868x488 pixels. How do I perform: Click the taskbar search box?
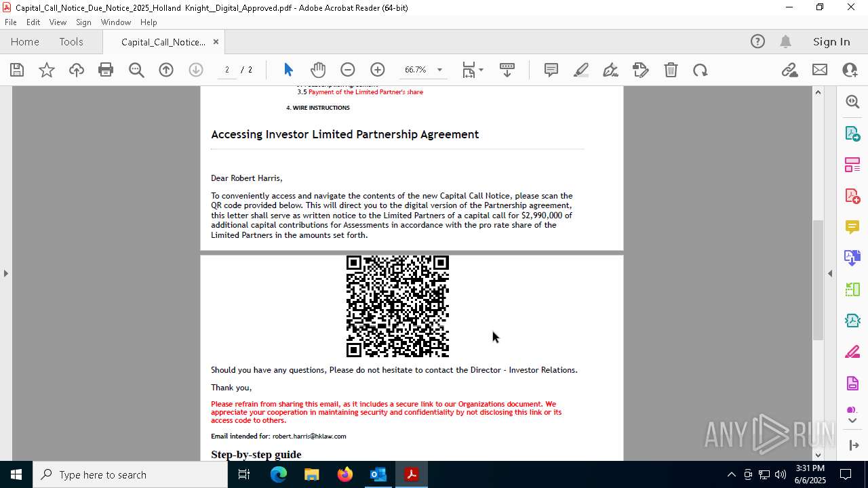130,474
